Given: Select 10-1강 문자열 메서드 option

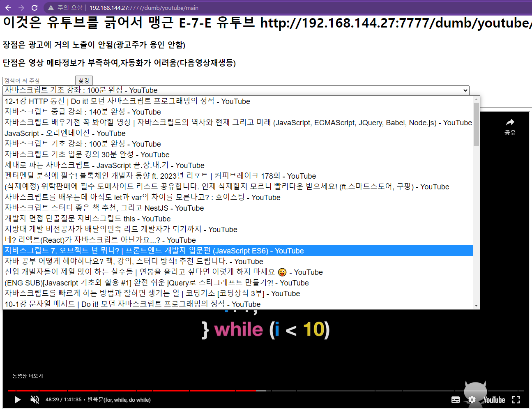Looking at the screenshot, I should 238,304.
